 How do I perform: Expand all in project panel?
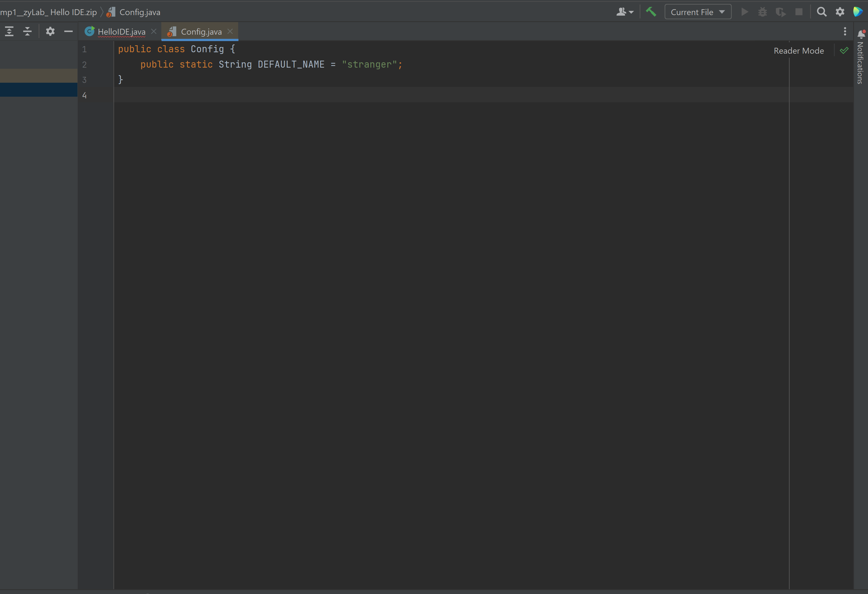click(x=9, y=31)
